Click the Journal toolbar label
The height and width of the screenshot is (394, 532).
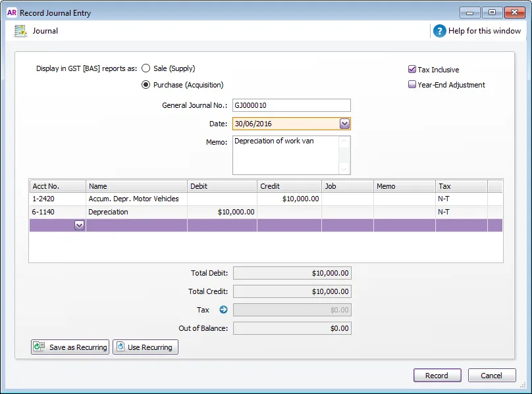coord(45,31)
